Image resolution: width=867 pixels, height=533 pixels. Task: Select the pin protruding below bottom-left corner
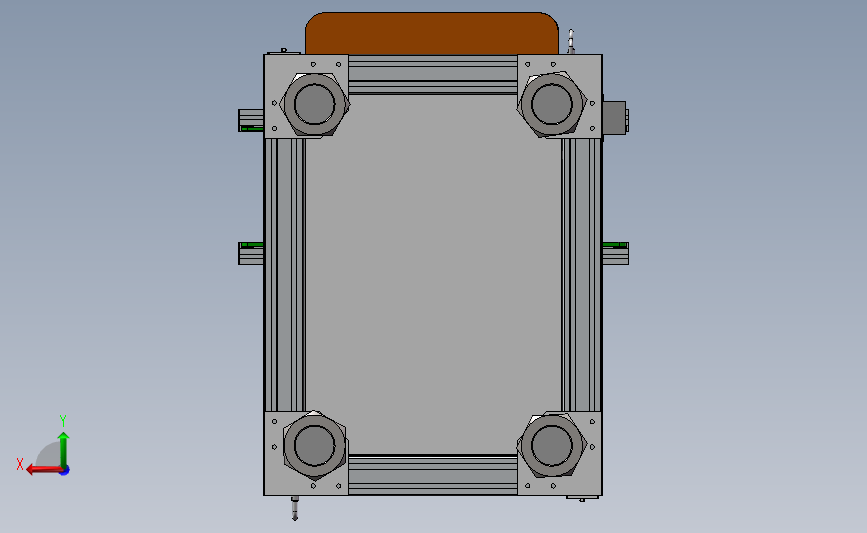(295, 508)
